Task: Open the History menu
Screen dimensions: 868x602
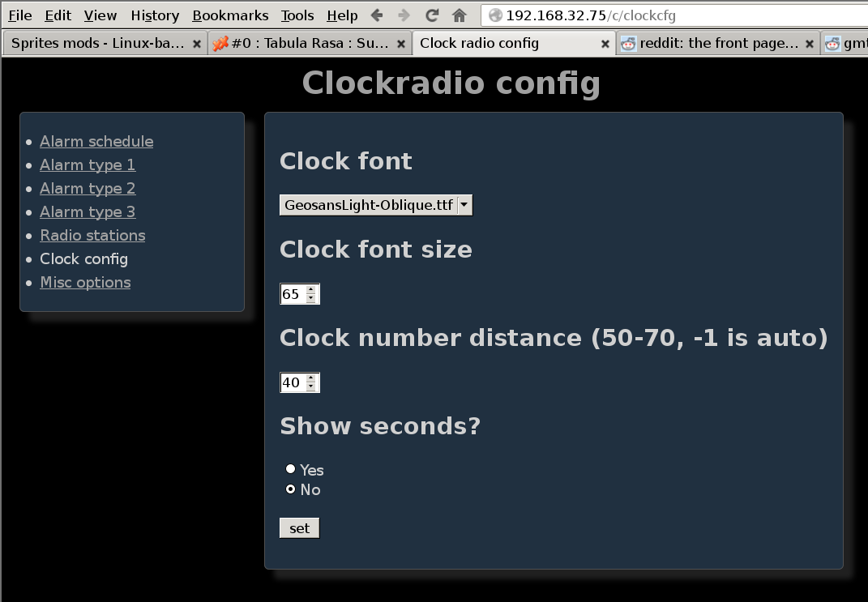Action: point(155,15)
